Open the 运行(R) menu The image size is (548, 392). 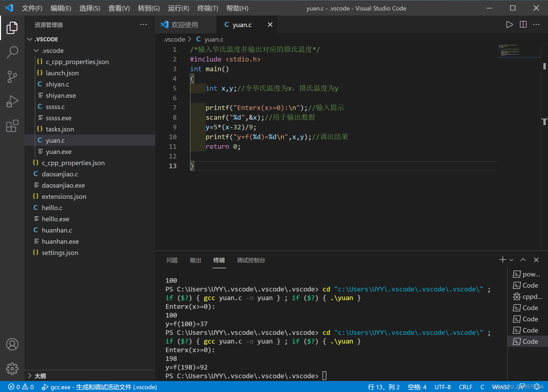[x=178, y=8]
